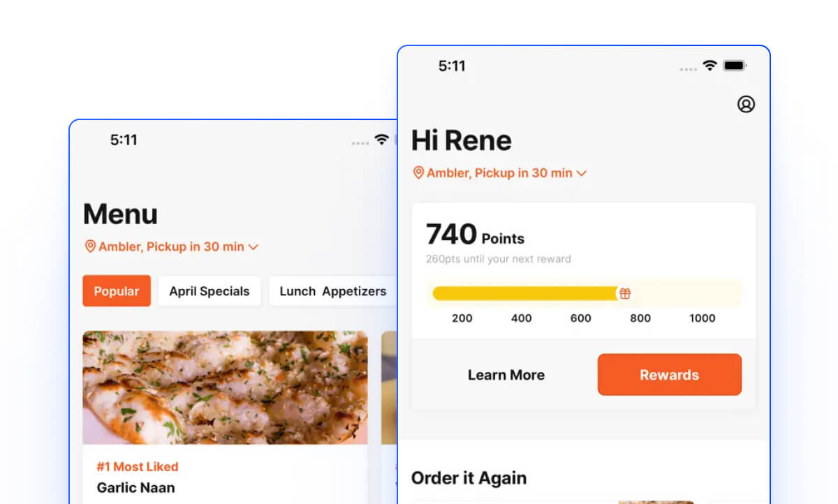Viewport: 838px width, 504px height.
Task: Click the Wi-Fi icon in right phone status bar
Action: point(710,66)
